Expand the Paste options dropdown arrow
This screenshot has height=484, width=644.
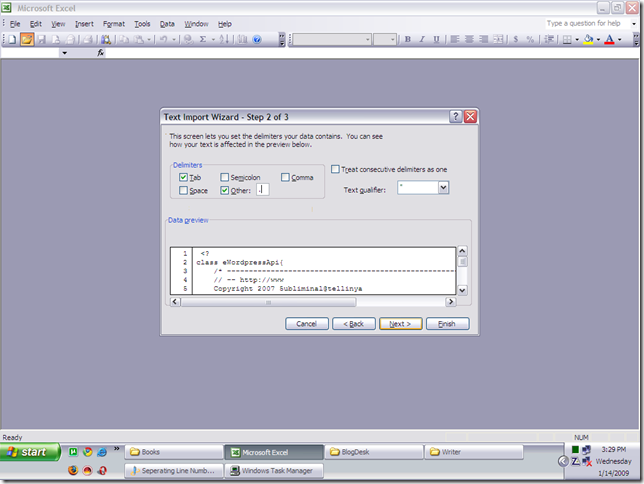[x=149, y=39]
